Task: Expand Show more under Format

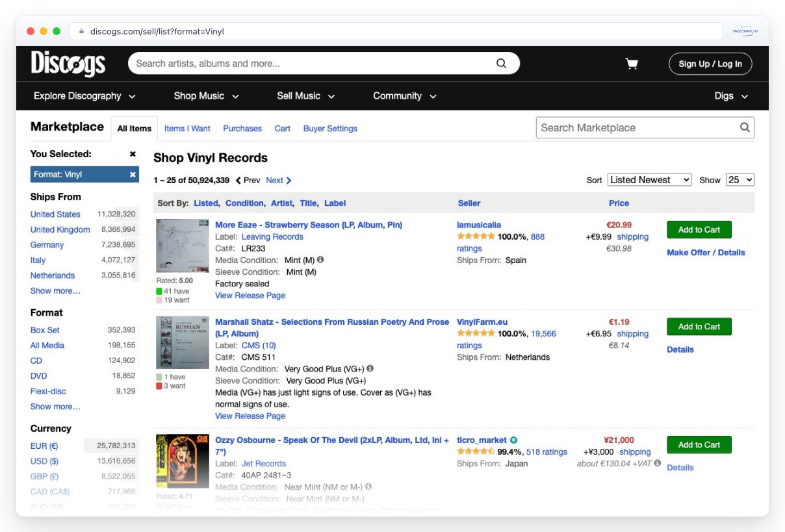Action: [55, 407]
